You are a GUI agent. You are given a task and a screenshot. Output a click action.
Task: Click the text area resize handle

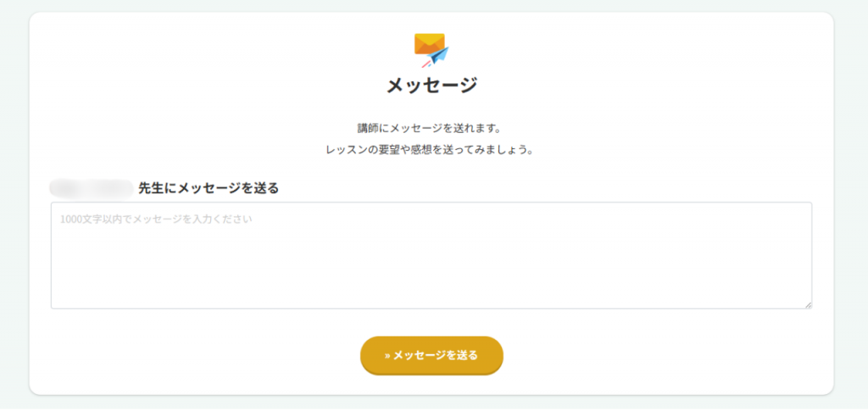pyautogui.click(x=808, y=304)
